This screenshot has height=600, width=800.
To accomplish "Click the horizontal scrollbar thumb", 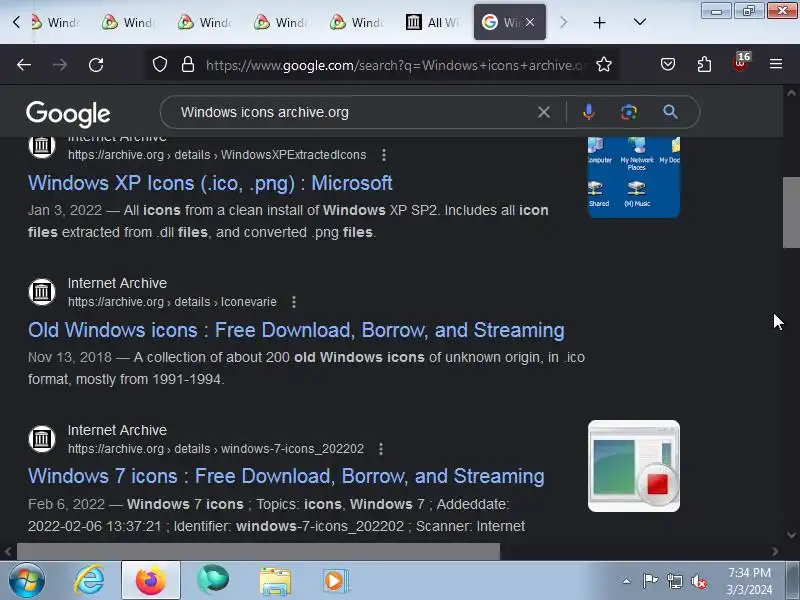I will (258, 551).
